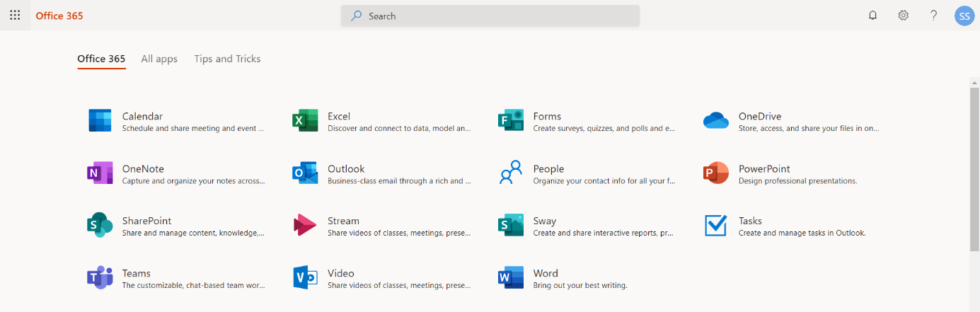Launch OneNote from its purple icon
980x312 pixels.
(x=100, y=173)
